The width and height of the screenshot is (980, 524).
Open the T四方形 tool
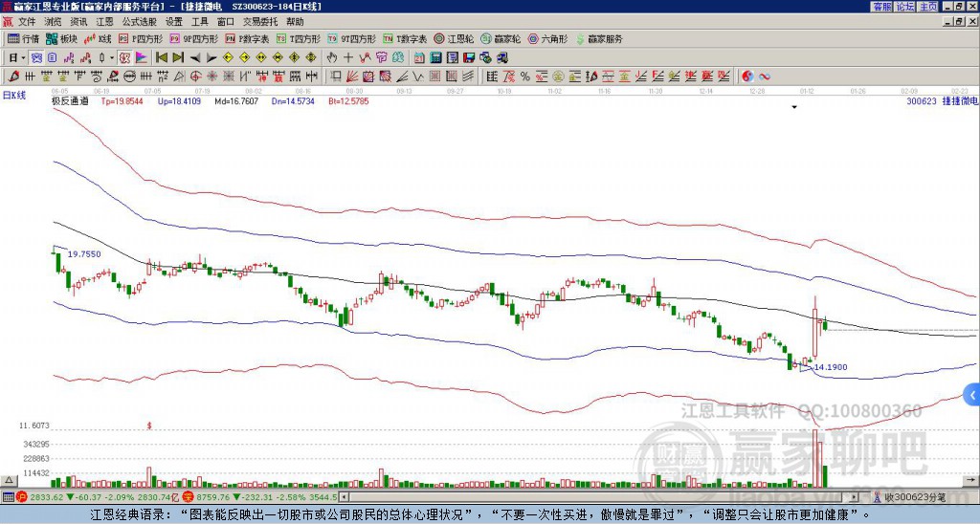coord(299,38)
